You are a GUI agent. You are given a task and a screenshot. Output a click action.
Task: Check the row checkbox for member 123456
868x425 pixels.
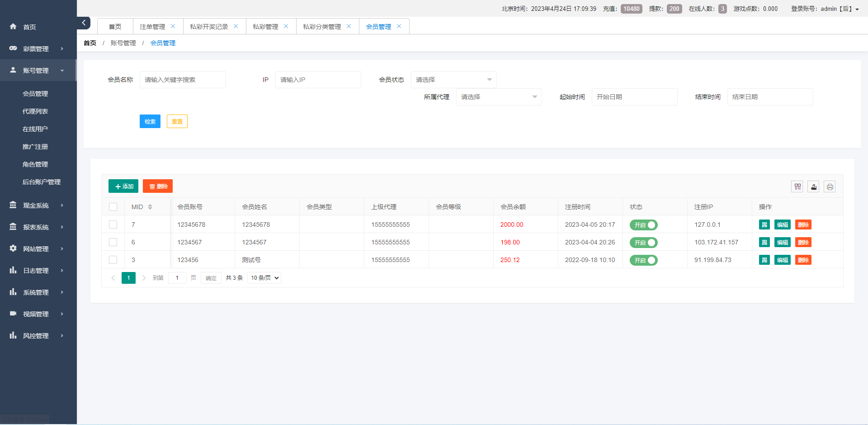pyautogui.click(x=113, y=260)
